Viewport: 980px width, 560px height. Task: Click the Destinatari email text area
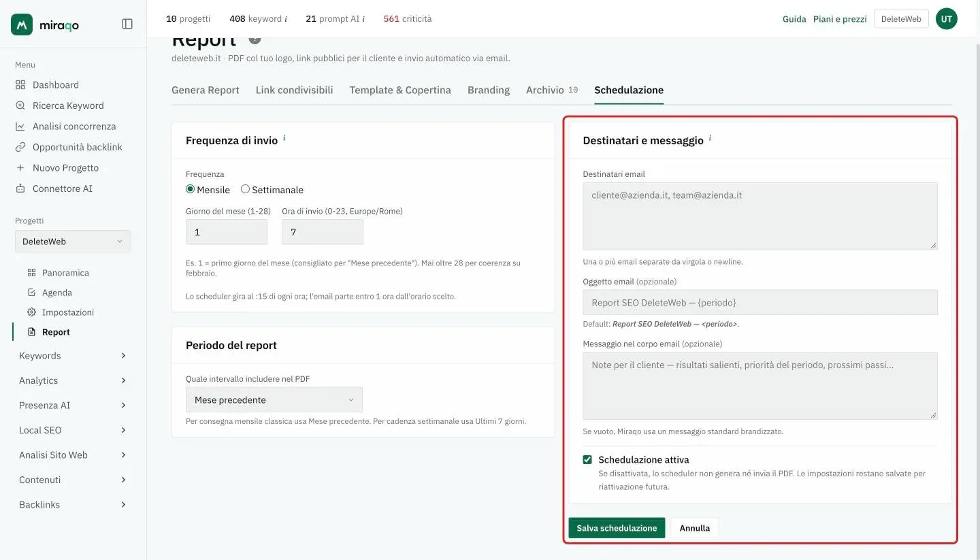coord(760,216)
